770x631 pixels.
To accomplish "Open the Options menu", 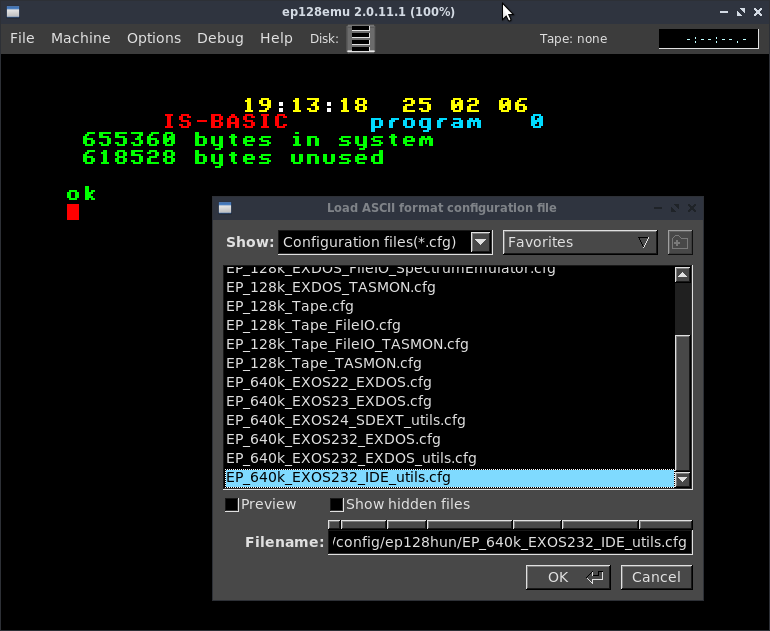I will (x=154, y=38).
